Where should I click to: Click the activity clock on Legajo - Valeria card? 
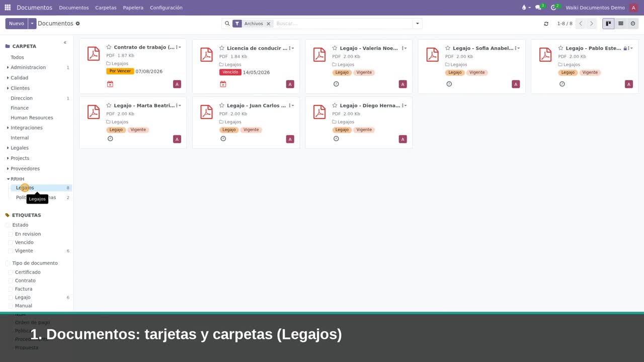[x=336, y=84]
